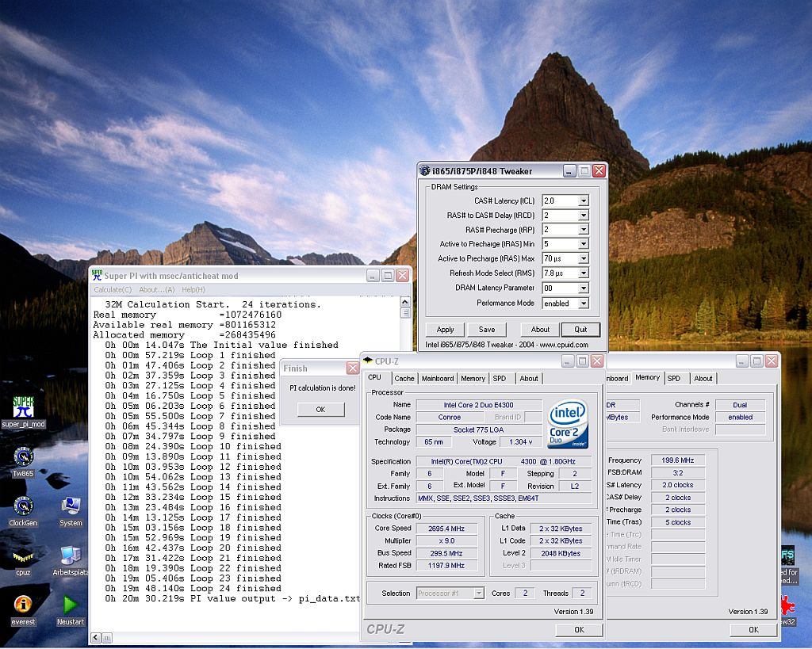Open the System desktop icon
The image size is (812, 649).
click(x=71, y=511)
